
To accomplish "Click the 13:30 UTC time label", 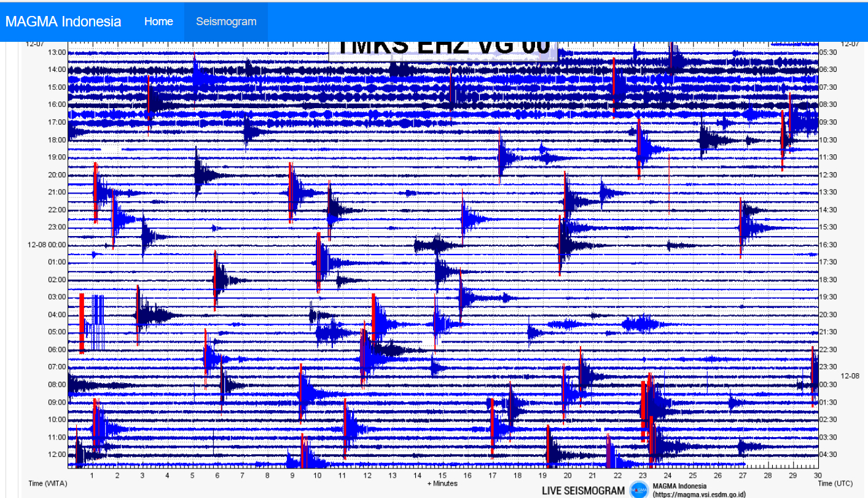I will [x=829, y=192].
